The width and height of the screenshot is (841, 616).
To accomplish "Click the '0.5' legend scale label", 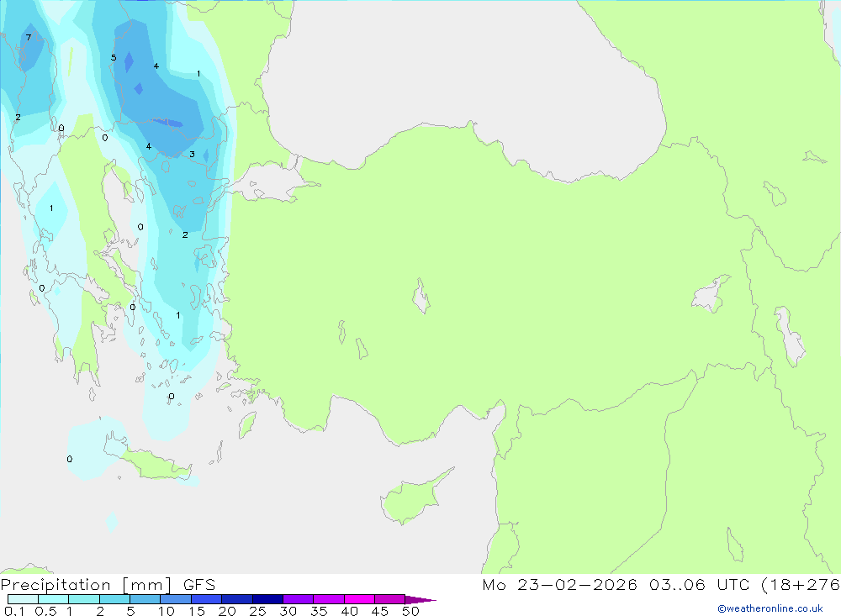I will [x=45, y=611].
